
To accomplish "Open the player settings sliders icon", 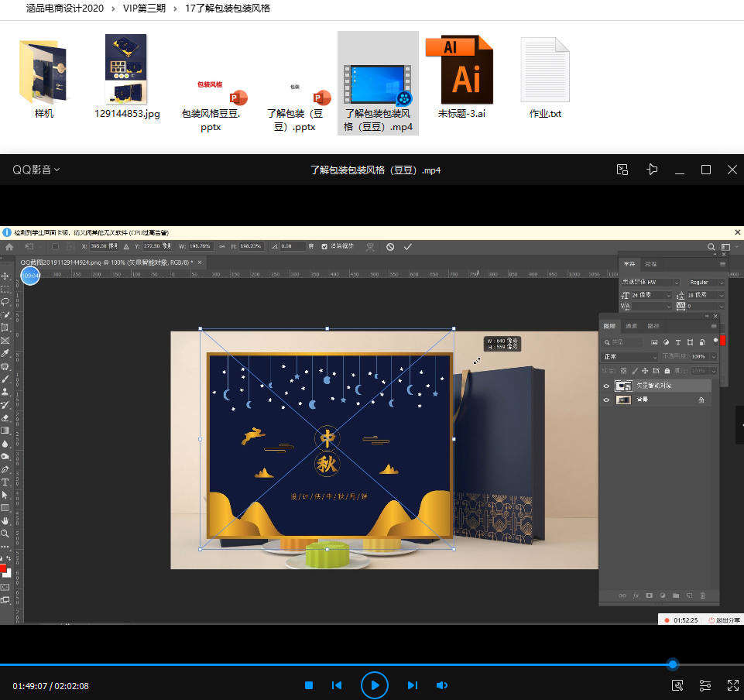I will 705,685.
